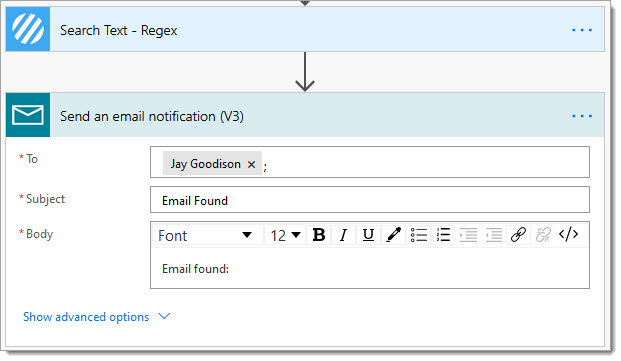Screen dimensions: 621x361
Task: Remove Jay Goodison from To field
Action: [251, 164]
